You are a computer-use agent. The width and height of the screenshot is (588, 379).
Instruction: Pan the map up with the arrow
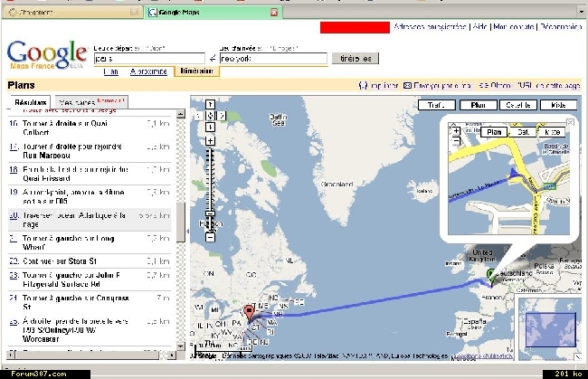(210, 104)
